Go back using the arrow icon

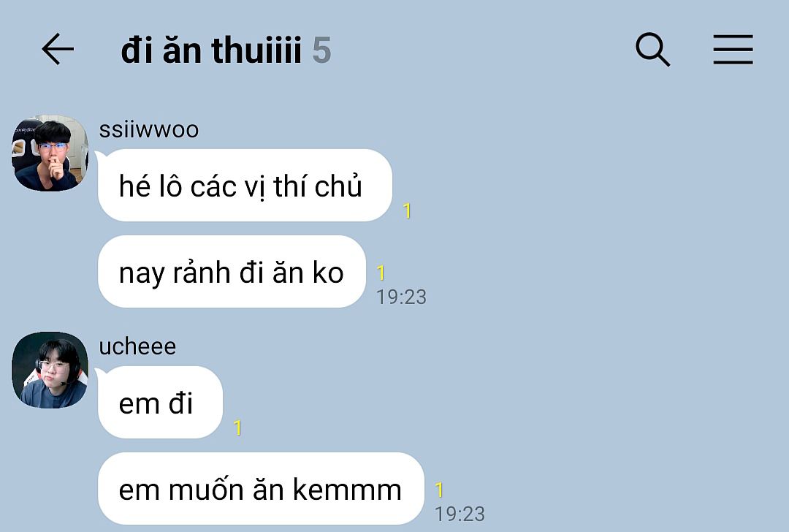[58, 49]
